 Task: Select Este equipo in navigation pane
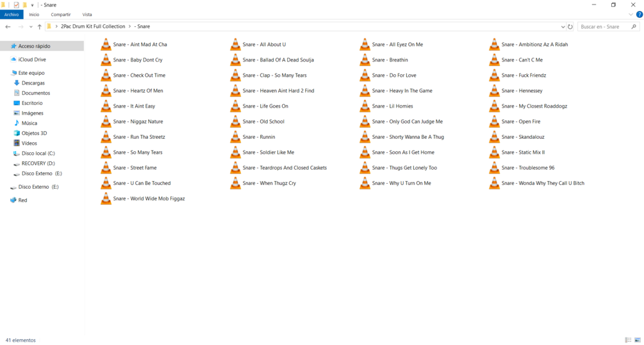coord(31,72)
